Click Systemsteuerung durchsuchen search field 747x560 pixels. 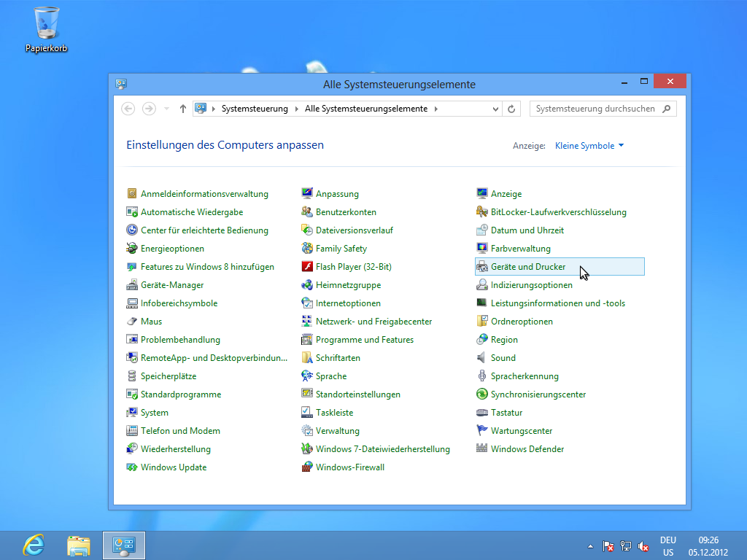603,109
